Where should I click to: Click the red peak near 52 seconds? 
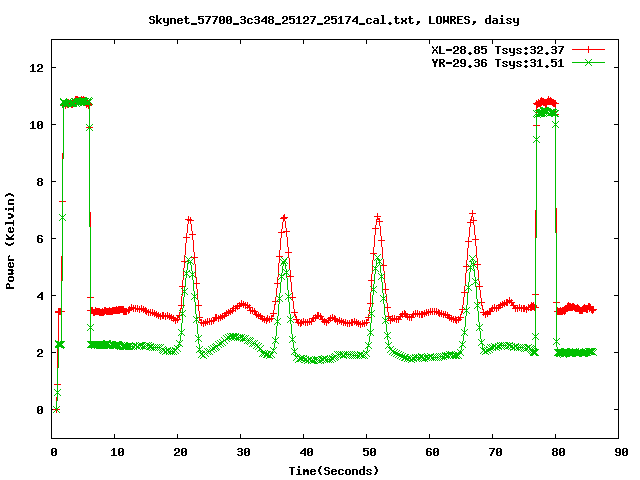click(378, 216)
